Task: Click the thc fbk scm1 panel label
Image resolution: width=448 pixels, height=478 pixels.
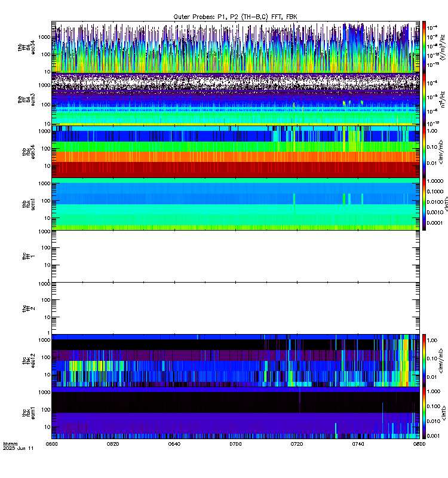Action: (x=28, y=413)
